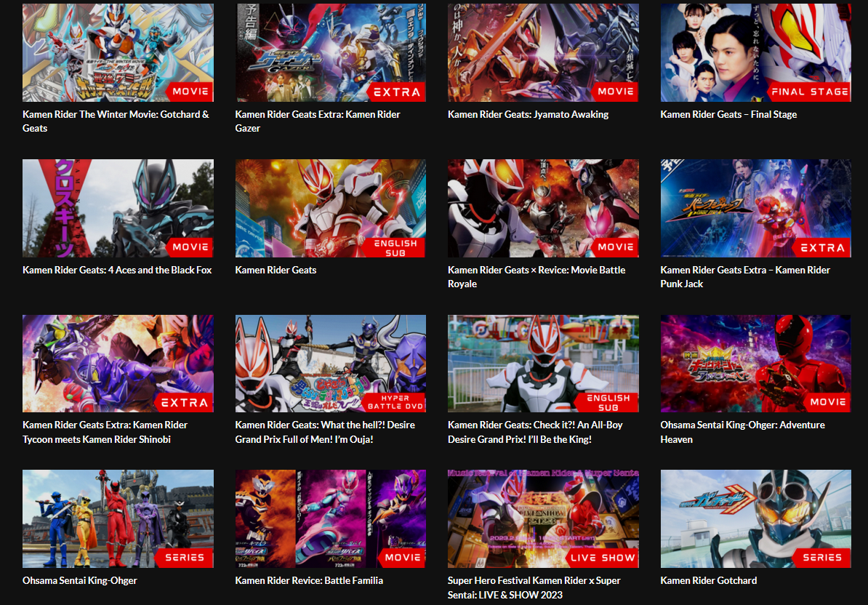868x605 pixels.
Task: Click Geats Extra – Kamen Rider Punk Jack title
Action: coord(745,277)
